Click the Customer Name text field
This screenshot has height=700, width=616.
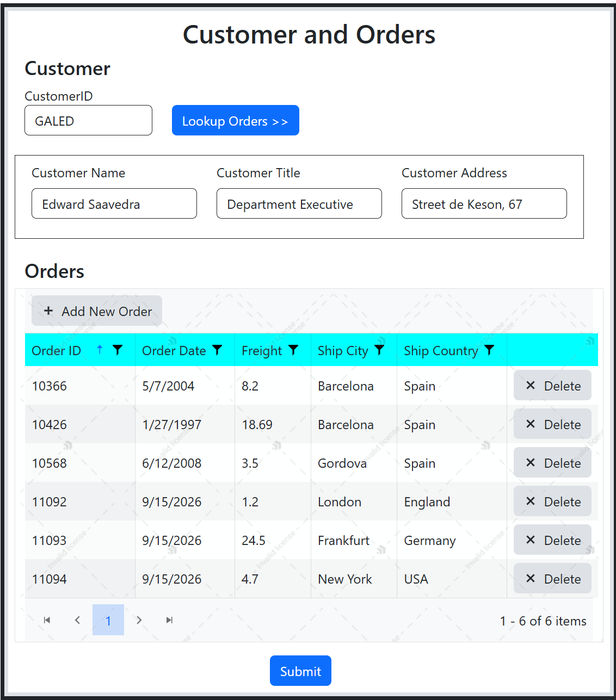(114, 203)
